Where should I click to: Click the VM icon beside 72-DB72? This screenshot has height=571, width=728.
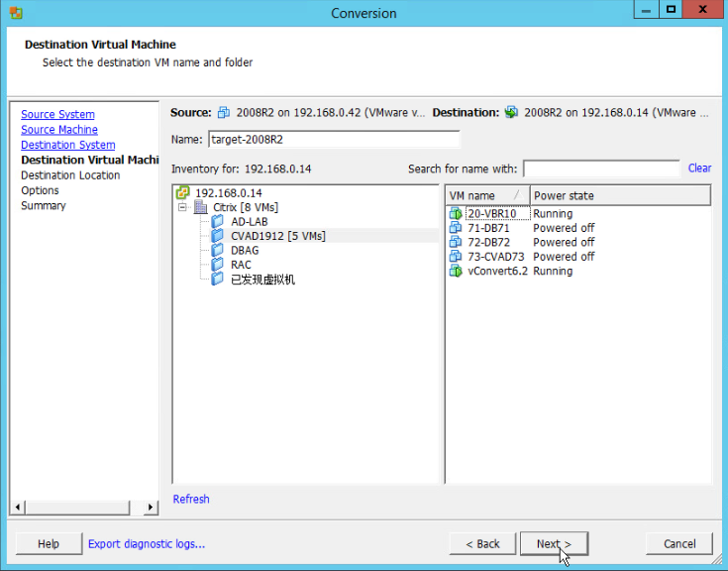(x=456, y=242)
